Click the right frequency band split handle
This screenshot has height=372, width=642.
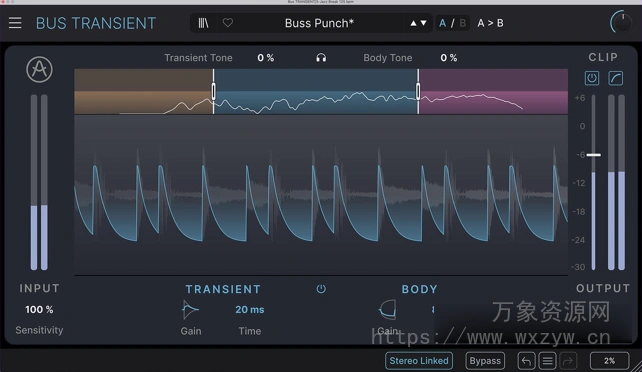point(418,91)
